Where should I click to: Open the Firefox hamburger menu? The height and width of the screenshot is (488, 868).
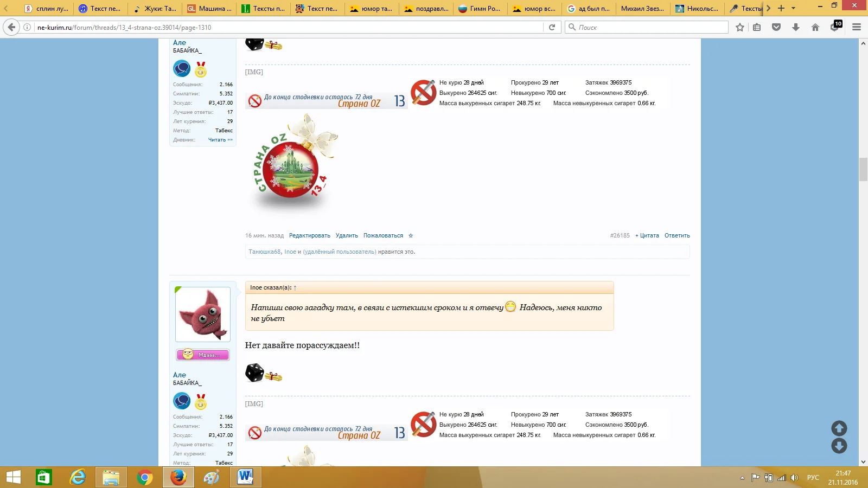[x=857, y=27]
